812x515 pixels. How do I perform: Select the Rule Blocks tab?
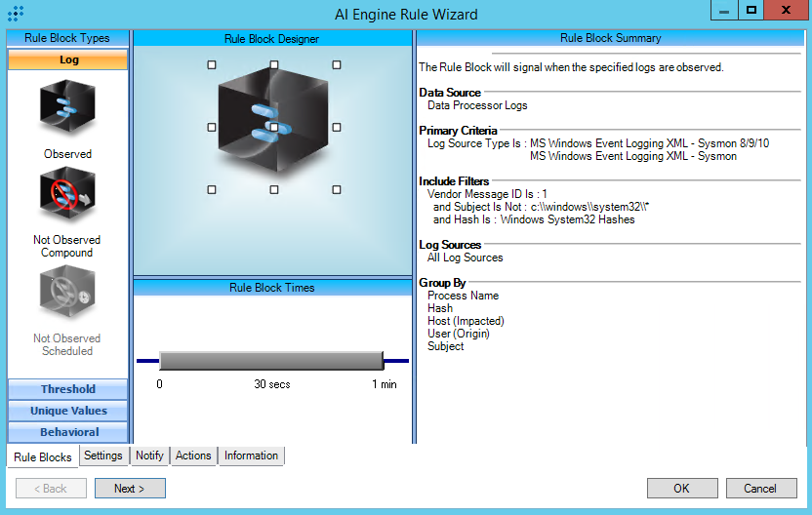42,456
